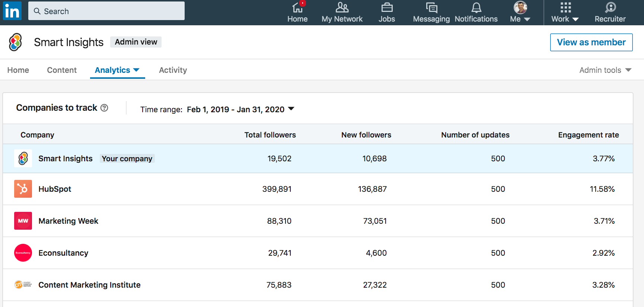Select Marketing Week new followers 73,051
This screenshot has width=644, height=307.
(375, 221)
